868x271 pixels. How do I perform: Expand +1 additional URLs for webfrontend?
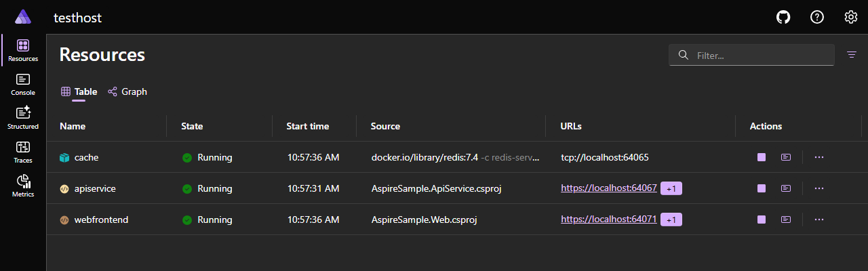(671, 220)
